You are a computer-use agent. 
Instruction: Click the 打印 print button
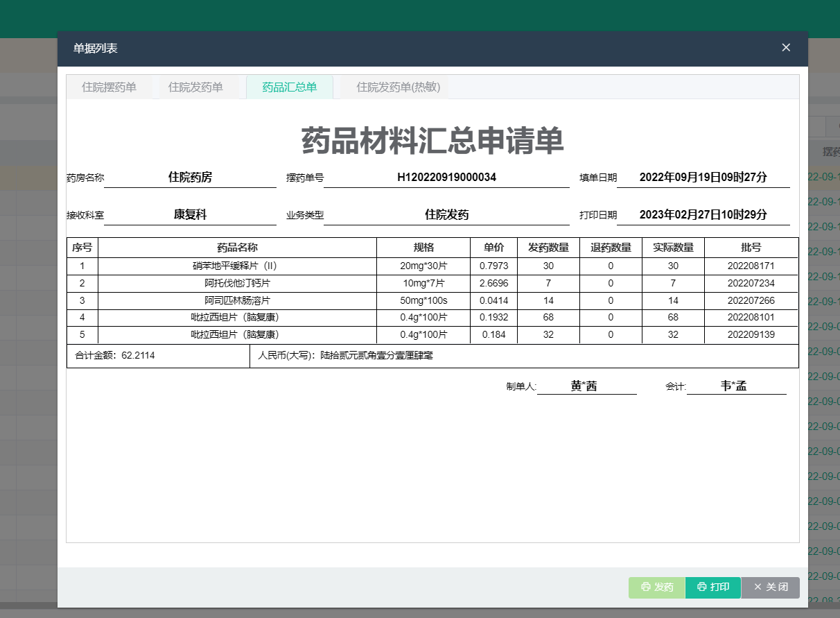[713, 587]
